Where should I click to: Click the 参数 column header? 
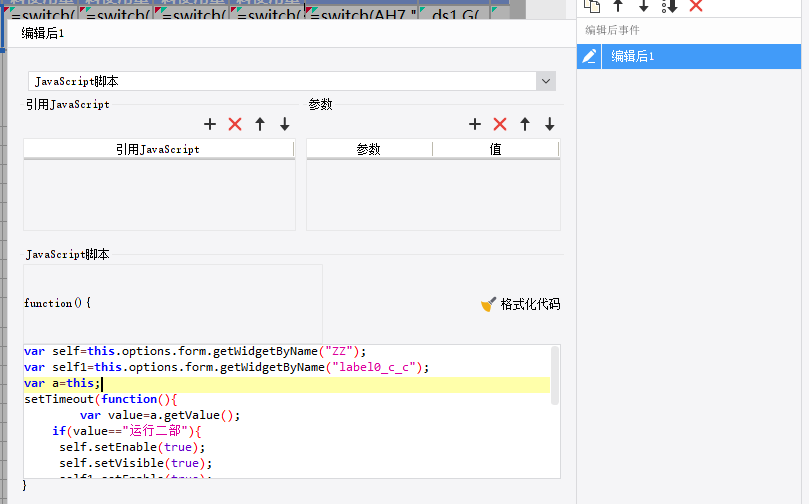369,149
